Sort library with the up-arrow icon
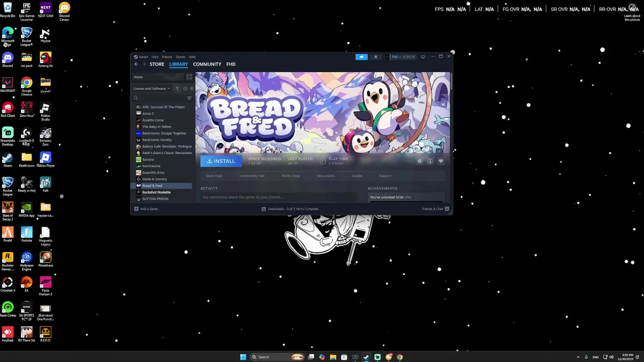 coord(177,88)
